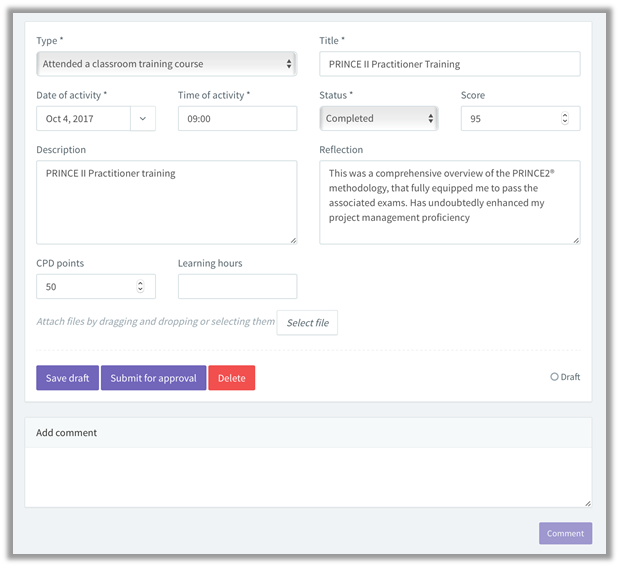Screen dimensions: 619x567
Task: Grab the Reflection box resize handle
Action: click(x=576, y=240)
